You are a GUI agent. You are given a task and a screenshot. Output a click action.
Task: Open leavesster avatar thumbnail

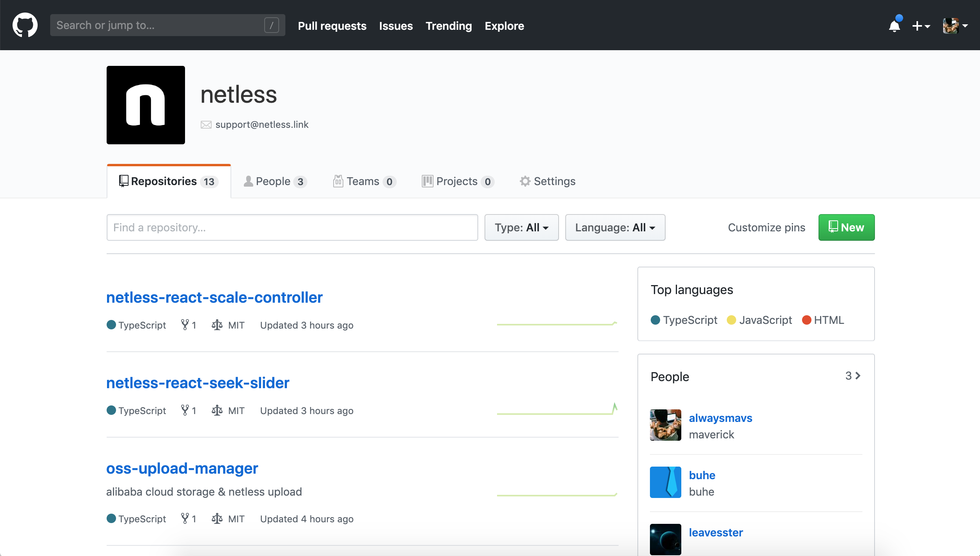click(666, 540)
